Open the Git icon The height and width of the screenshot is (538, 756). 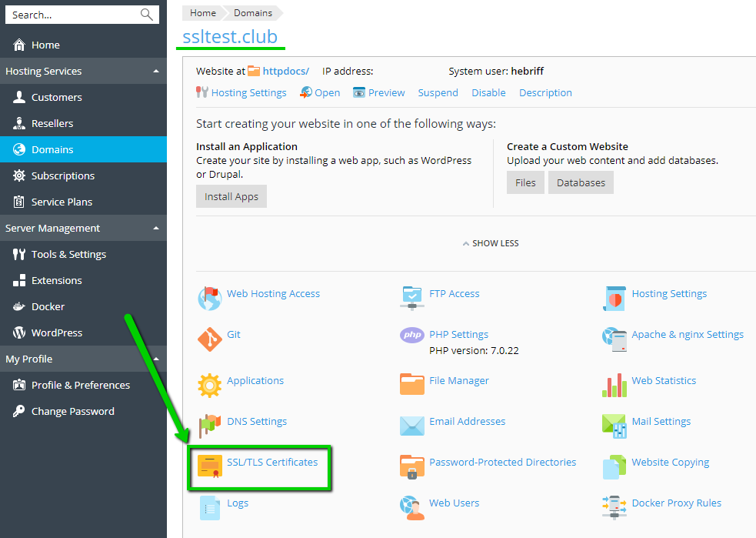209,339
